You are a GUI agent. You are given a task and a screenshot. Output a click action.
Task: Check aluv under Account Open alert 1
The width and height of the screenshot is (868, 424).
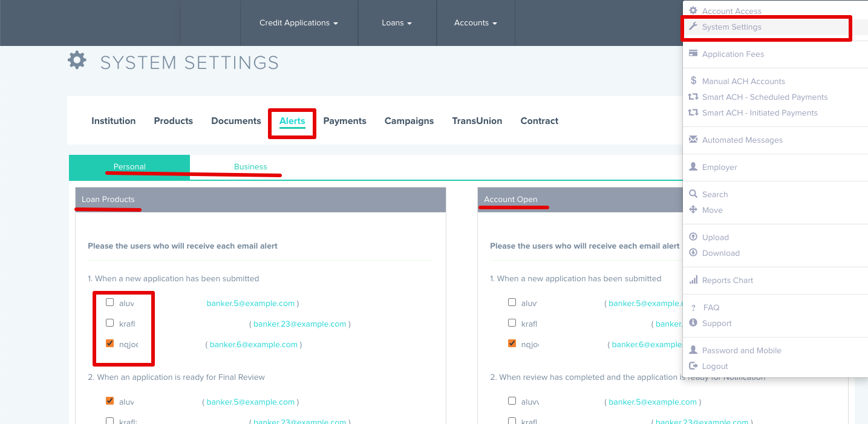click(x=512, y=302)
